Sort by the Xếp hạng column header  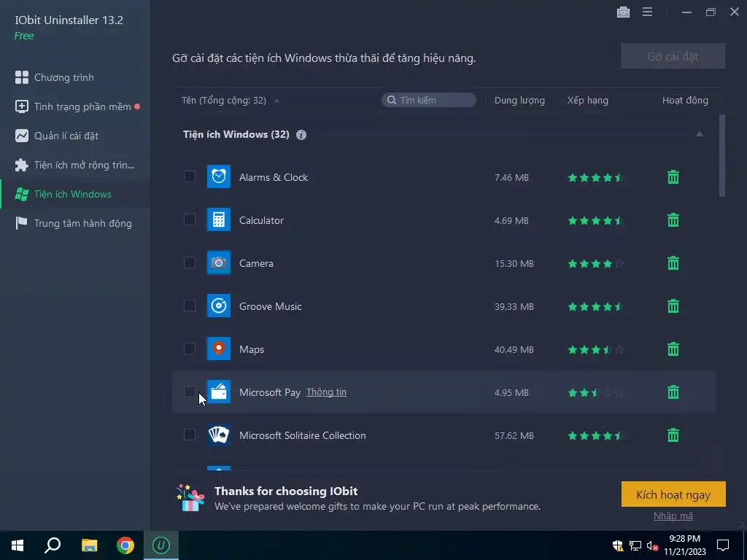pos(587,101)
